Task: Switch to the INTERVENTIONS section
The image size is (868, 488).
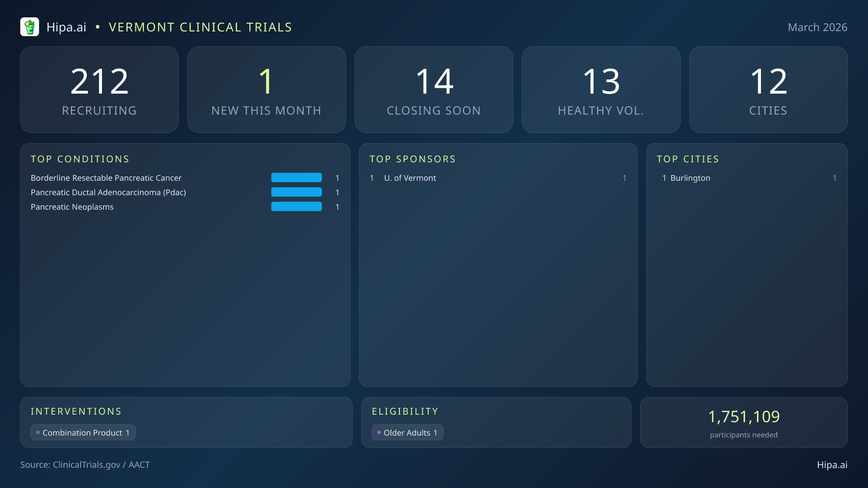Action: 76,411
